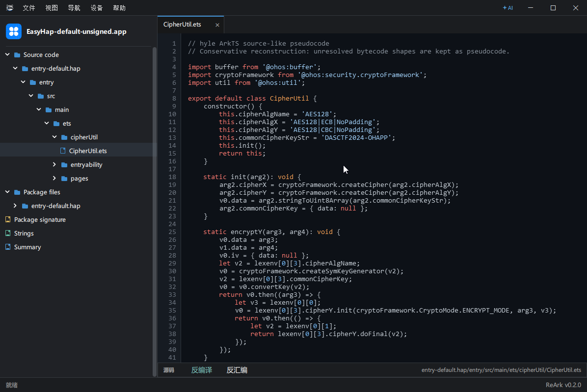Screen dimensions: 587x392
Task: Click the sidebar vertical scrollbar
Action: point(155,212)
